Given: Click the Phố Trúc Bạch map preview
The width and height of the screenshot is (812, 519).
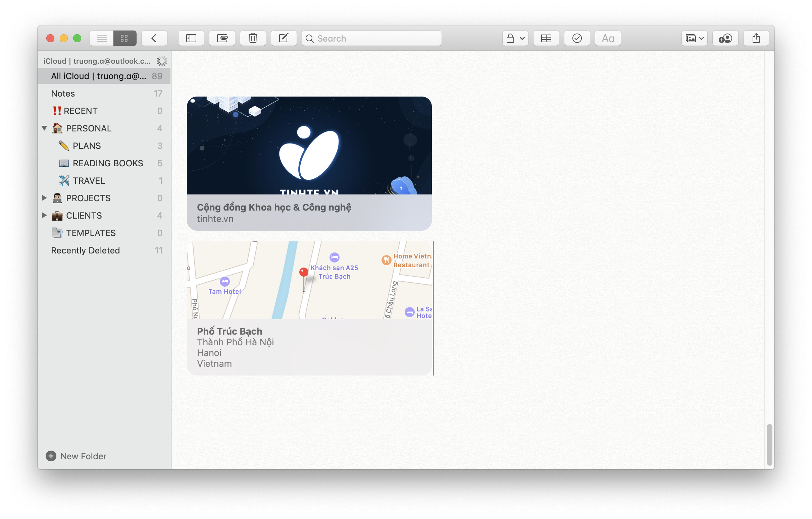Looking at the screenshot, I should (309, 280).
